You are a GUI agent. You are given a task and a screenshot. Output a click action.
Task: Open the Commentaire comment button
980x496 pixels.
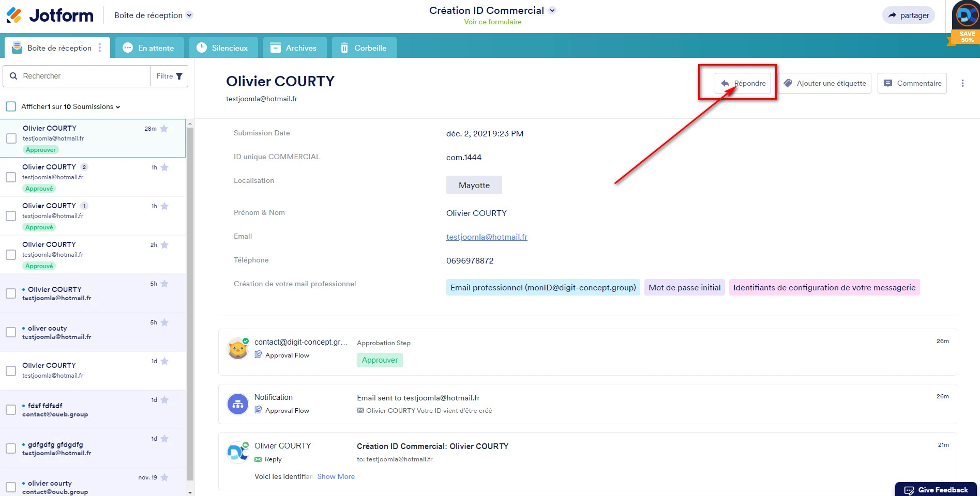(x=912, y=83)
